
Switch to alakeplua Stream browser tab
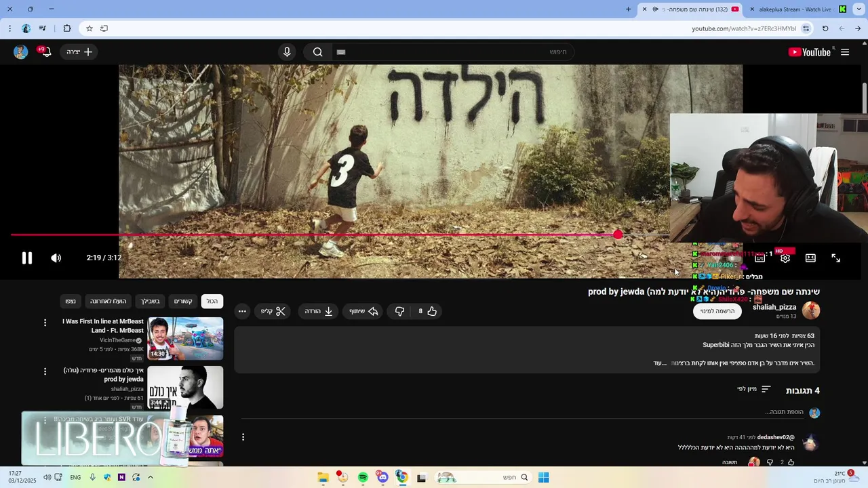tap(797, 9)
